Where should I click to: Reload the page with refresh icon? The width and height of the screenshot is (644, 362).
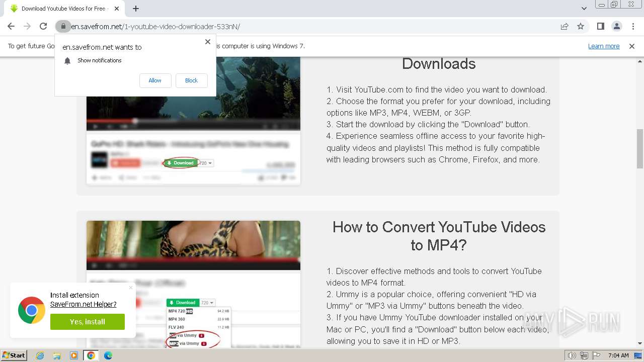tap(43, 26)
